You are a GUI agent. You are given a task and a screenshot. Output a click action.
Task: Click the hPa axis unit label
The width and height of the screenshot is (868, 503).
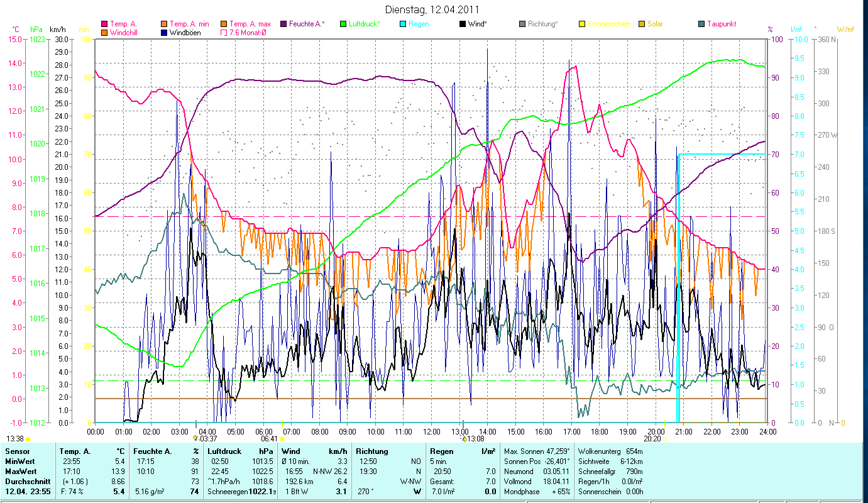(x=36, y=30)
